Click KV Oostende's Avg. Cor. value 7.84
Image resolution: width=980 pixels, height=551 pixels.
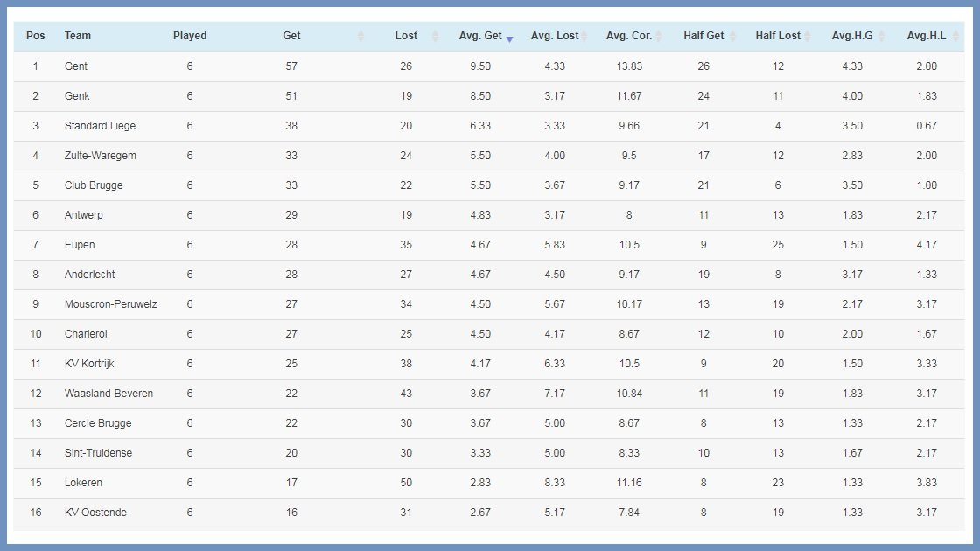point(629,513)
